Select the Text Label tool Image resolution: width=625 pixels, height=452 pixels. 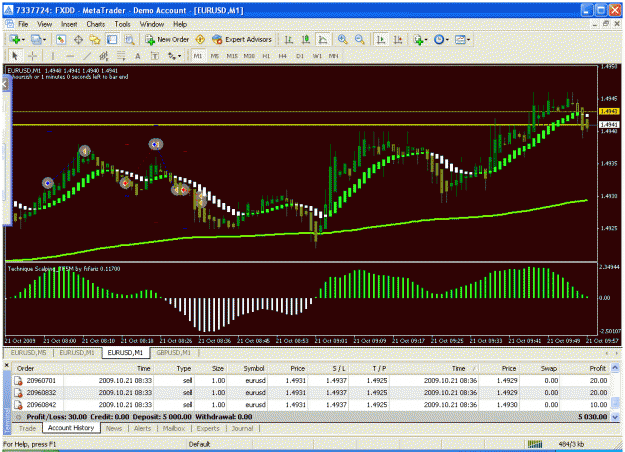155,56
